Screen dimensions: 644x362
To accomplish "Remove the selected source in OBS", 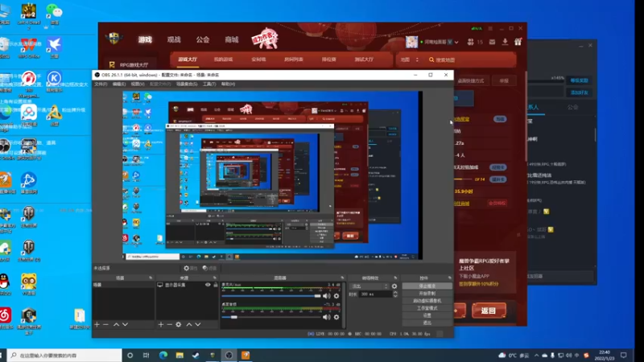I will coord(169,324).
